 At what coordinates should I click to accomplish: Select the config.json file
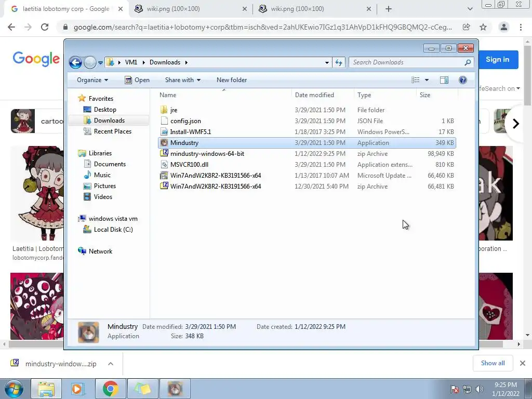point(307,121)
